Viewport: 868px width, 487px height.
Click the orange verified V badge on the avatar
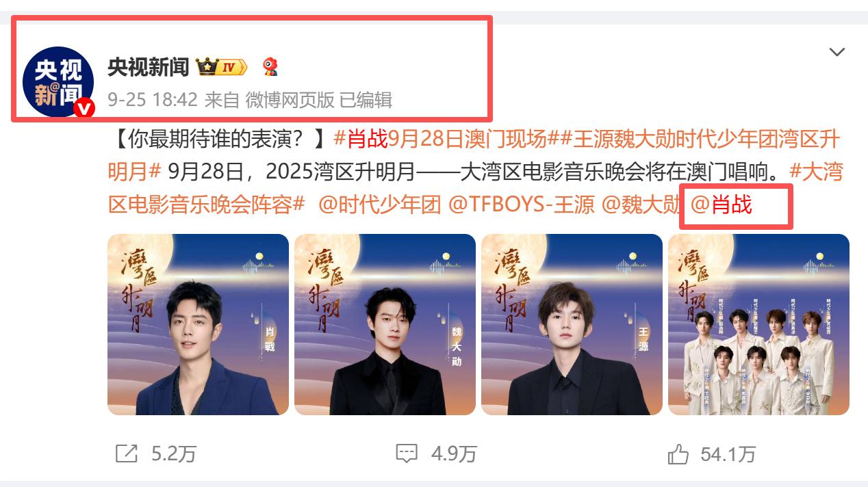[84, 108]
